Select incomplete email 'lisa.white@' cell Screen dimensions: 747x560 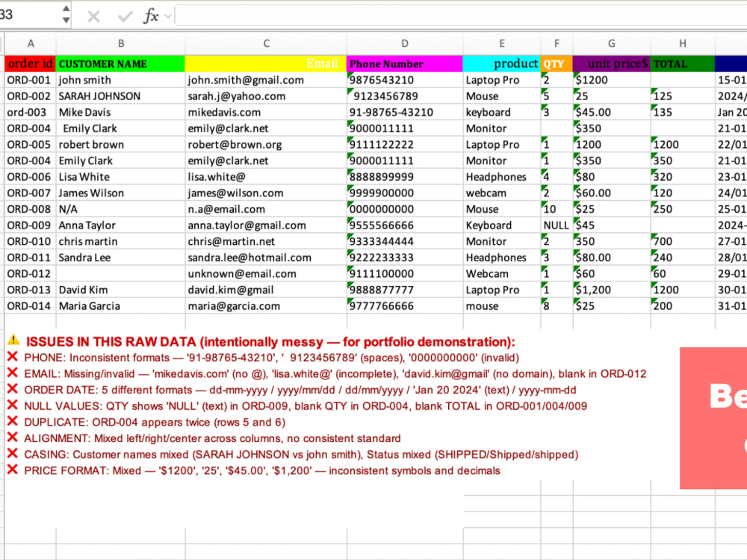[266, 177]
